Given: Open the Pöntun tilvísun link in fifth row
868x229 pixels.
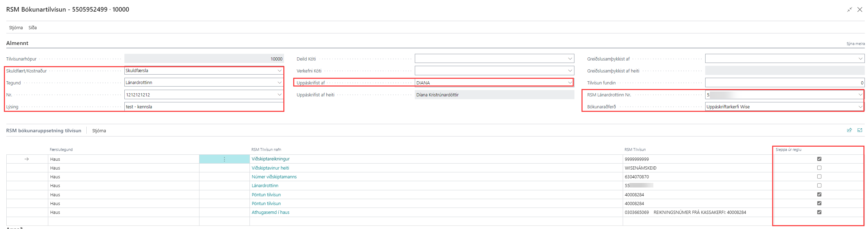Looking at the screenshot, I should click(x=266, y=195).
